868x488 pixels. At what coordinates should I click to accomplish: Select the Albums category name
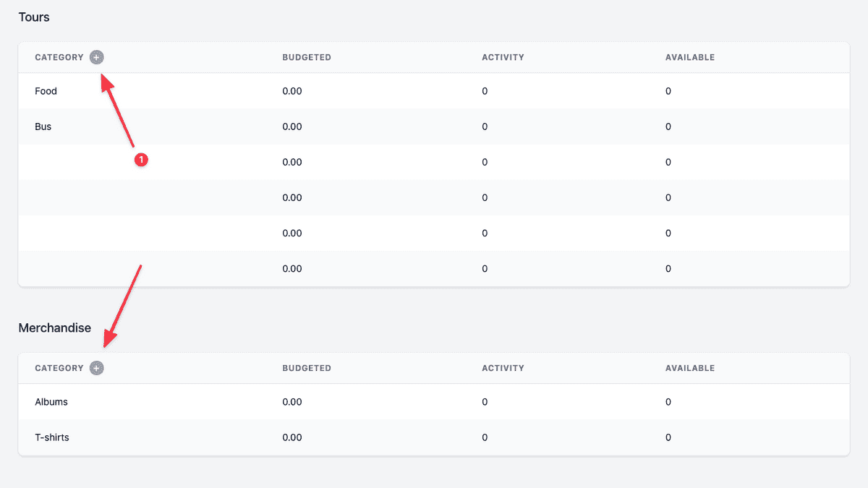click(x=51, y=402)
